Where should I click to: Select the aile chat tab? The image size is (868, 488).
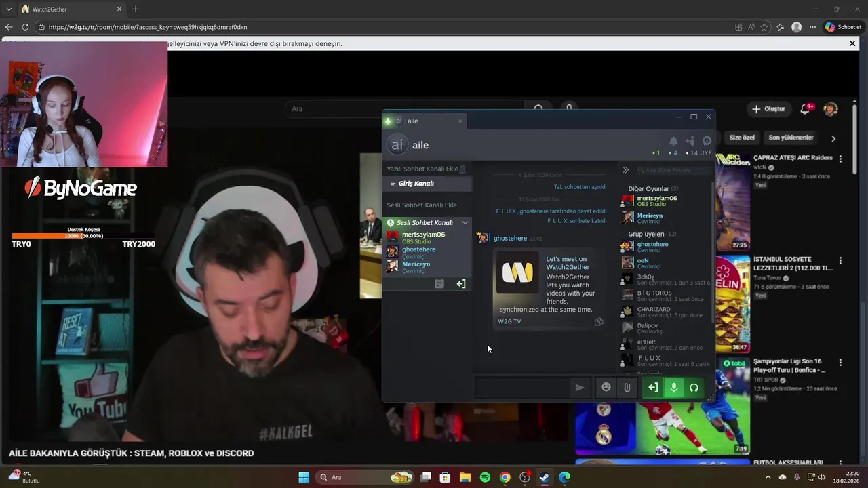click(x=424, y=121)
